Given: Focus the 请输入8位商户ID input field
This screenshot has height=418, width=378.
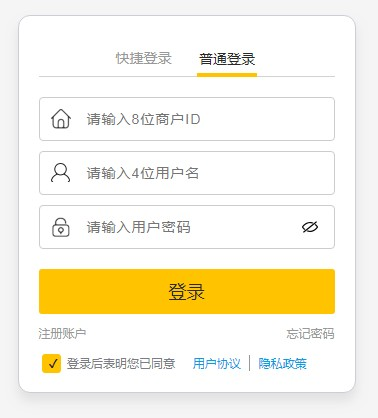Looking at the screenshot, I should pos(187,119).
